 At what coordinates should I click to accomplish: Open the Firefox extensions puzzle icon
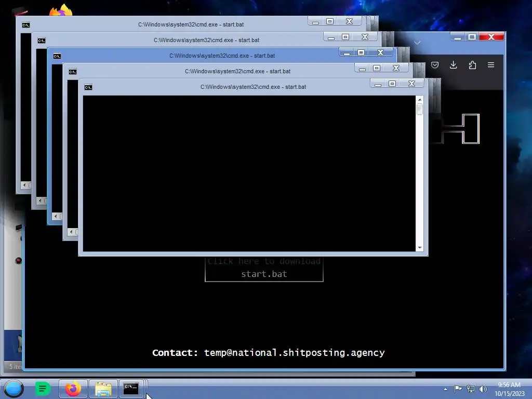pos(472,65)
